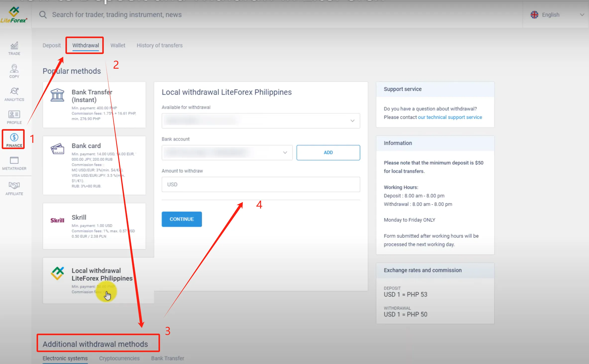Click the "Amount to withdraw" label
The height and width of the screenshot is (364, 589).
click(182, 171)
